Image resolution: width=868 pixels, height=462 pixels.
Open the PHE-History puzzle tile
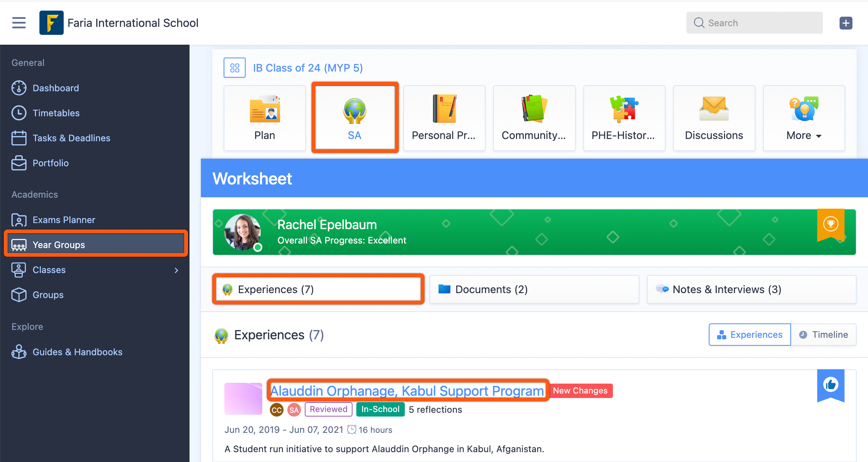point(624,118)
